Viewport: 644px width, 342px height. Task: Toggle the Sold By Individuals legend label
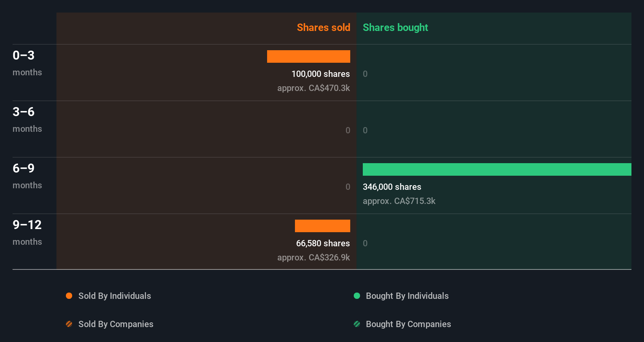115,296
